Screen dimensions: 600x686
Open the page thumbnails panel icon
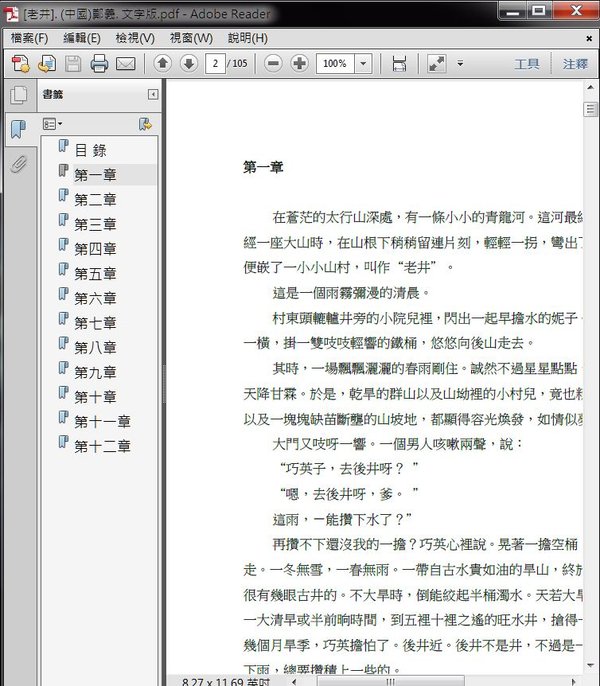pyautogui.click(x=18, y=96)
